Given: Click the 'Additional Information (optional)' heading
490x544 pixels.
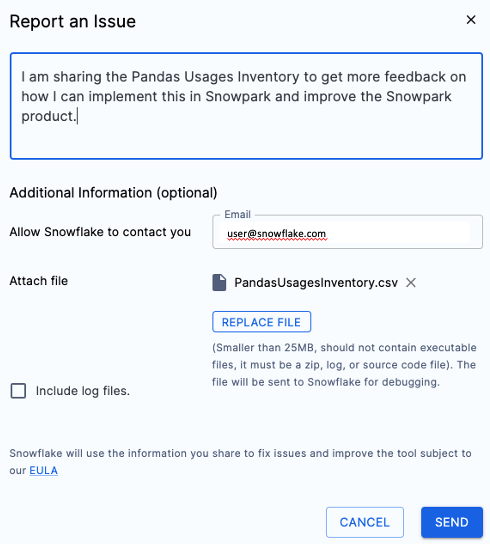Looking at the screenshot, I should 113,193.
